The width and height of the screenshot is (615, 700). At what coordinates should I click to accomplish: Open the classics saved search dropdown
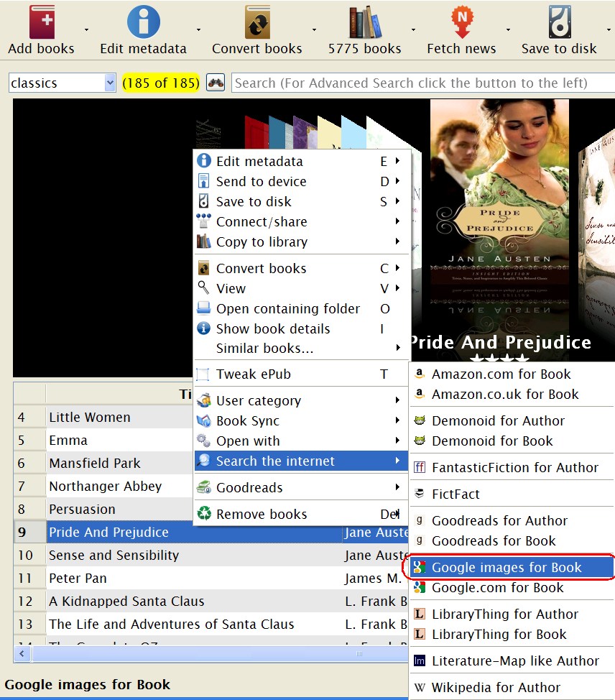tap(110, 83)
